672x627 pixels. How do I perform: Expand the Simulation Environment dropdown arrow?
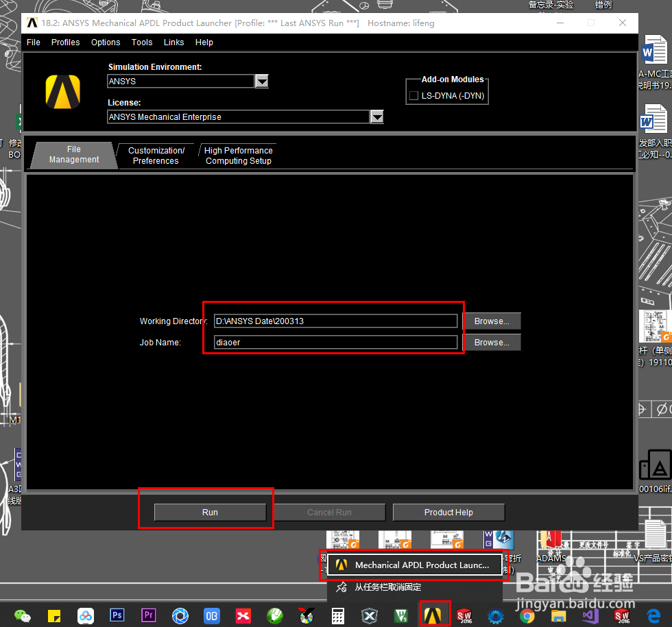(262, 81)
